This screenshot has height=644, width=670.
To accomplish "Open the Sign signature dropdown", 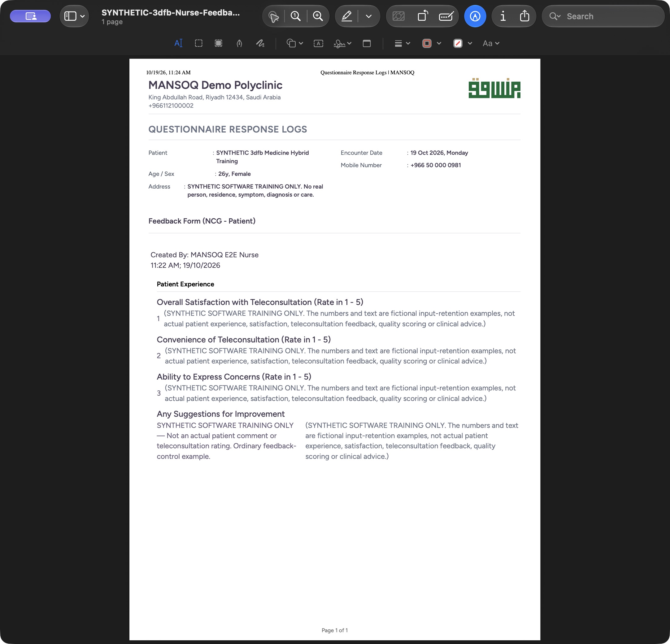I will 342,43.
